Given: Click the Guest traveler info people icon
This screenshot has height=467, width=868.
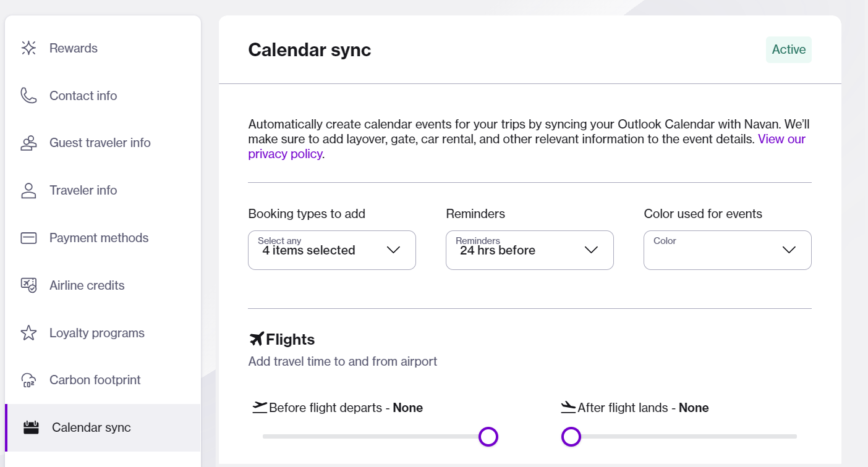Looking at the screenshot, I should (x=28, y=143).
